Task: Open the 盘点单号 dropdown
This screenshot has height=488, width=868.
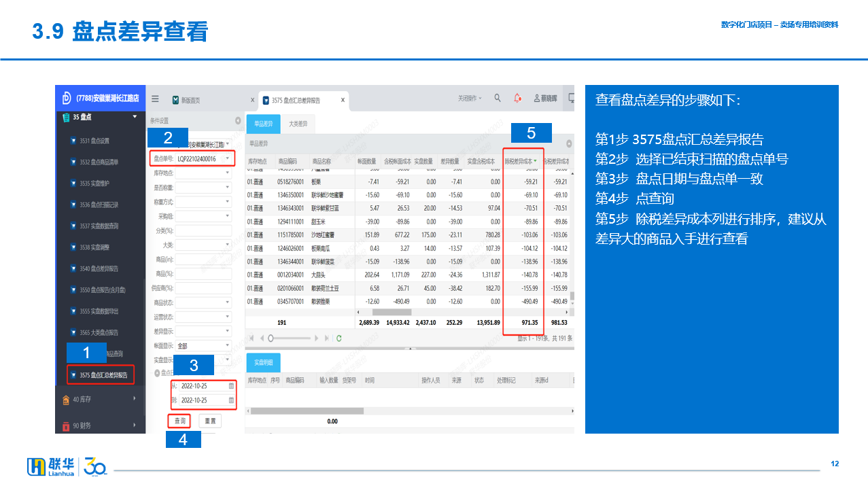Action: pyautogui.click(x=227, y=158)
